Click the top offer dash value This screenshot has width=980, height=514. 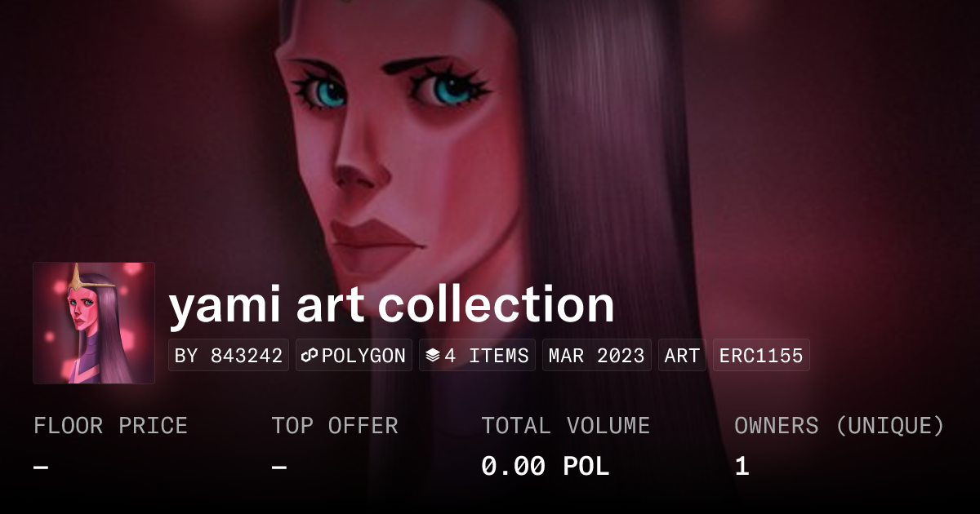(278, 467)
